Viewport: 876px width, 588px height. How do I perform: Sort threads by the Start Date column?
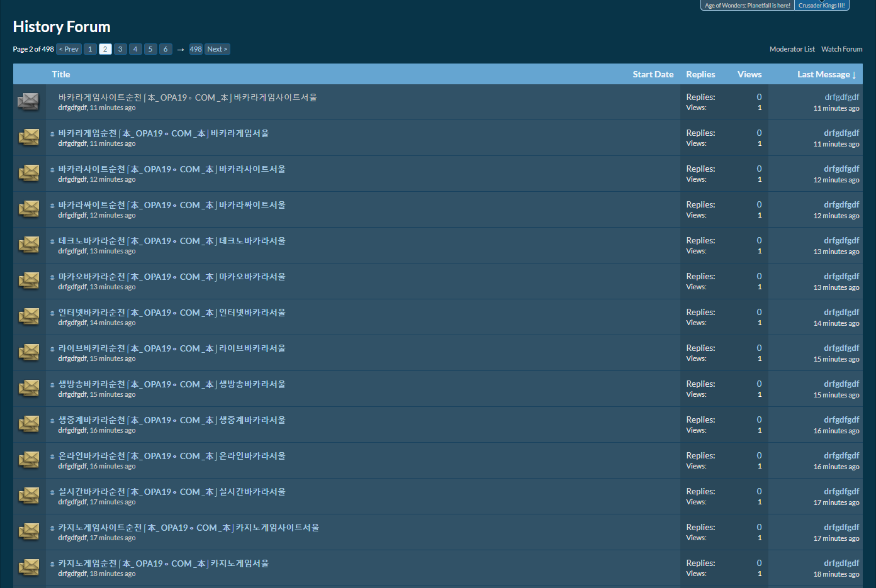[x=653, y=74]
